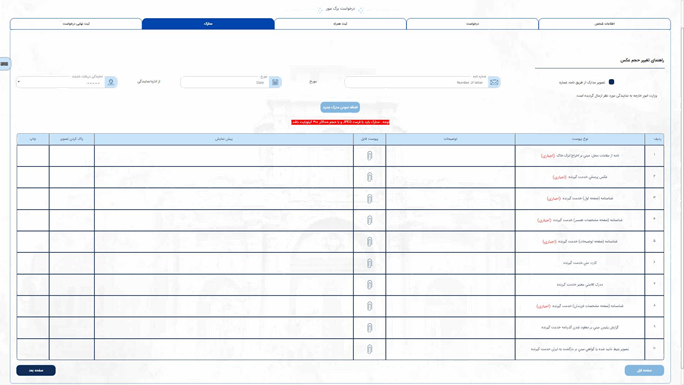
Task: Click envelope icon beside Number of letter field
Action: coord(494,82)
